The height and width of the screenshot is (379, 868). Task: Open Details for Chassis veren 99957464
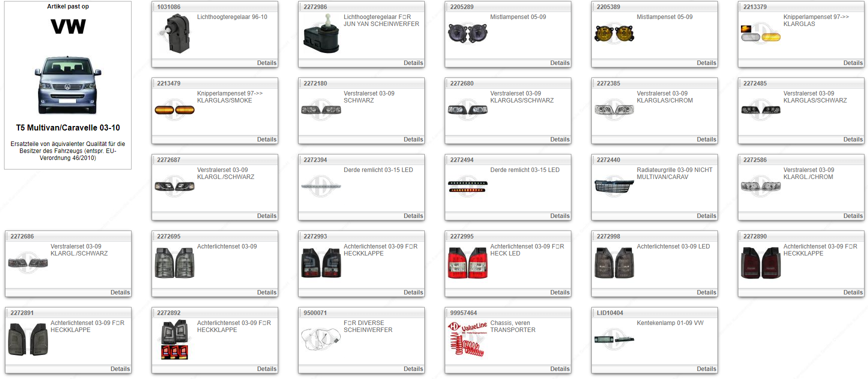click(559, 369)
